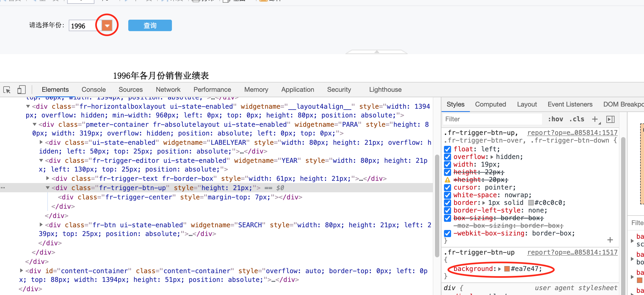Open the #ea7e47 background color swatch
Screen dimensions: 644x295
click(507, 269)
